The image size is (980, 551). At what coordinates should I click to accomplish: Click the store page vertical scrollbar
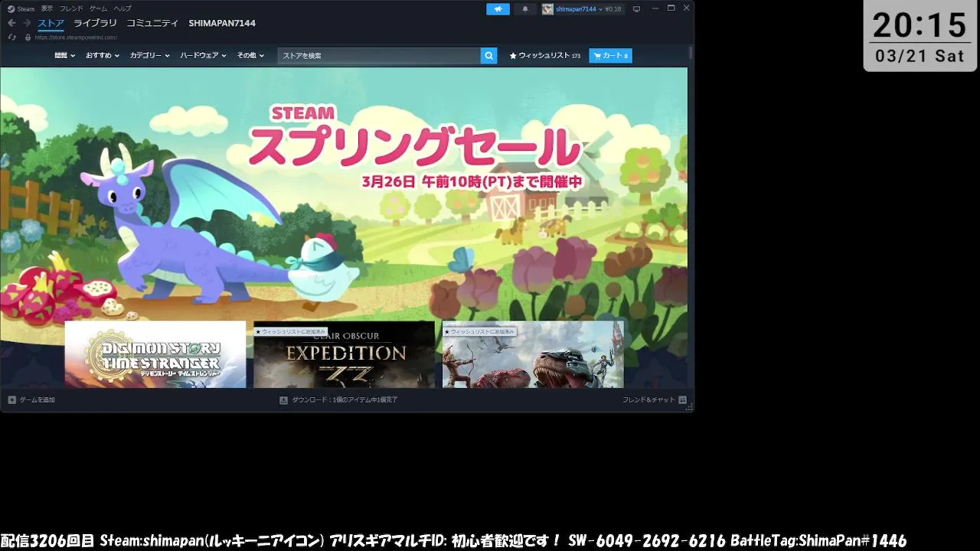691,54
